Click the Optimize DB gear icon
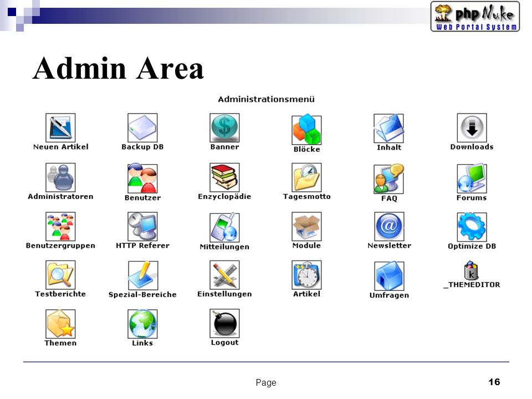Image resolution: width=532 pixels, height=399 pixels. [472, 227]
